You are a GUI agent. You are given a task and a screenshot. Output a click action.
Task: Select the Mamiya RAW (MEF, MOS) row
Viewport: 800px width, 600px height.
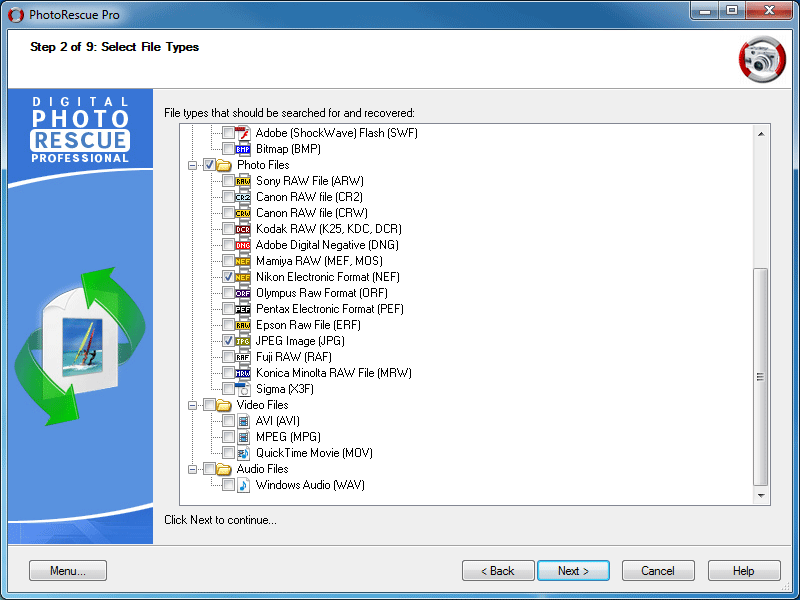(x=319, y=261)
